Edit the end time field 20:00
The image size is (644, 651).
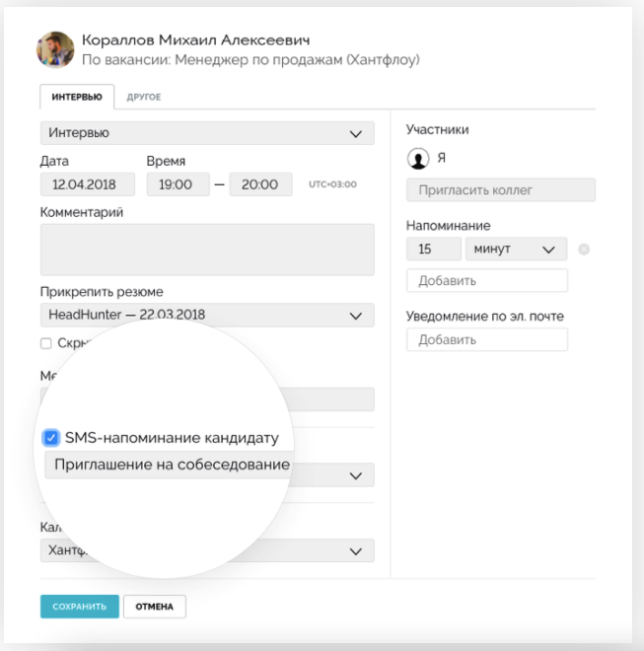click(x=260, y=184)
